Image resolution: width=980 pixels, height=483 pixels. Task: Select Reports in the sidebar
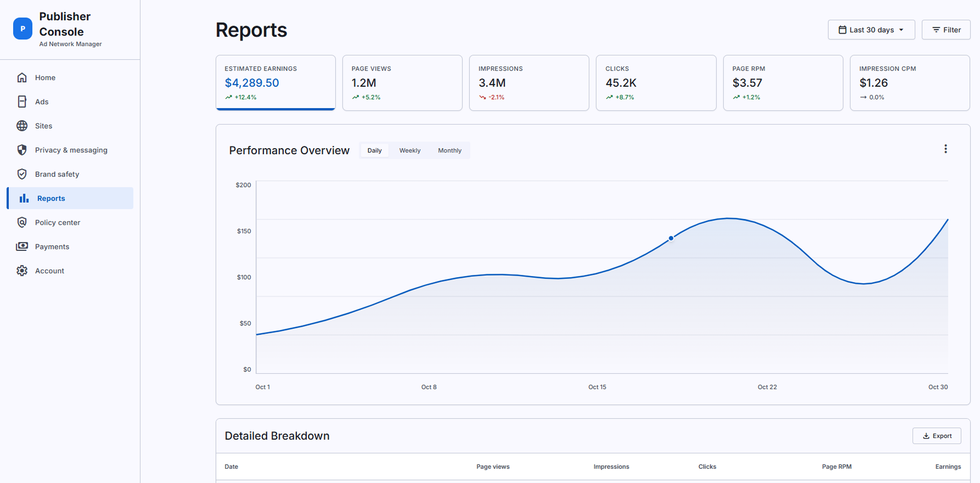point(70,198)
